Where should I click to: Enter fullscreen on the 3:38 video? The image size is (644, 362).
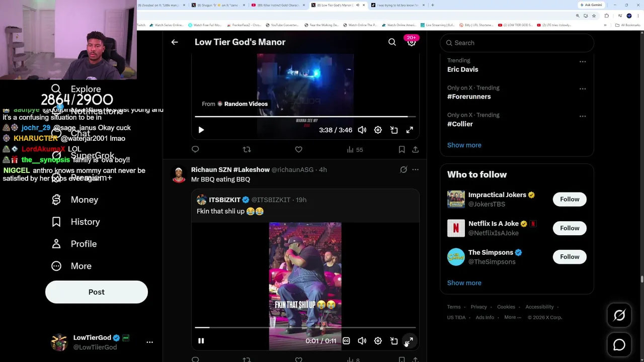coord(410,130)
